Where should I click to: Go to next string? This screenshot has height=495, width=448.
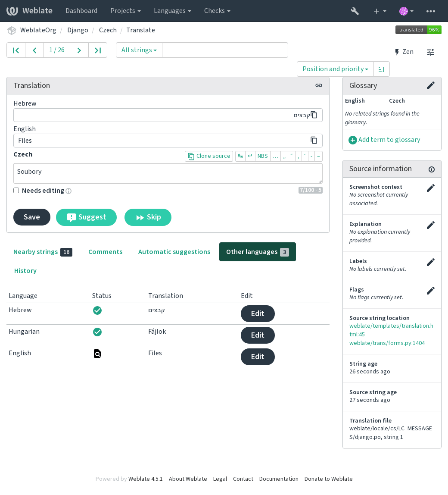click(x=79, y=50)
